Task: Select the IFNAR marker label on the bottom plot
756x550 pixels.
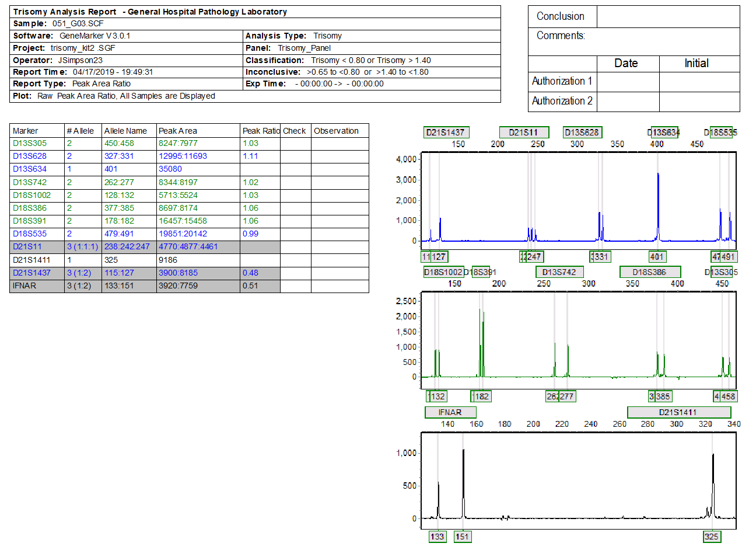Action: [449, 412]
